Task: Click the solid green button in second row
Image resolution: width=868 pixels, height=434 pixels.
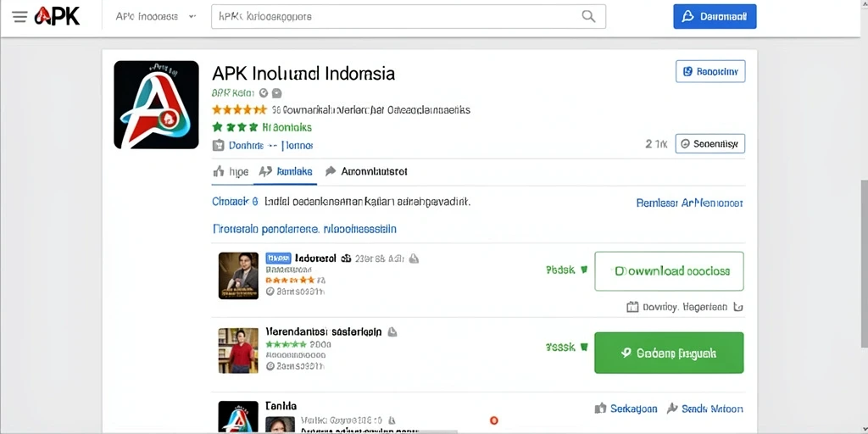Action: coord(669,353)
